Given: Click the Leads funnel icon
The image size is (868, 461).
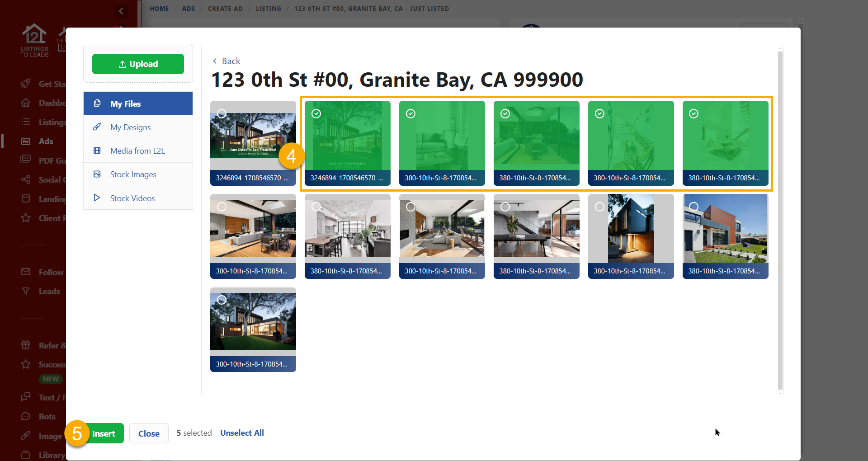Looking at the screenshot, I should coord(26,291).
